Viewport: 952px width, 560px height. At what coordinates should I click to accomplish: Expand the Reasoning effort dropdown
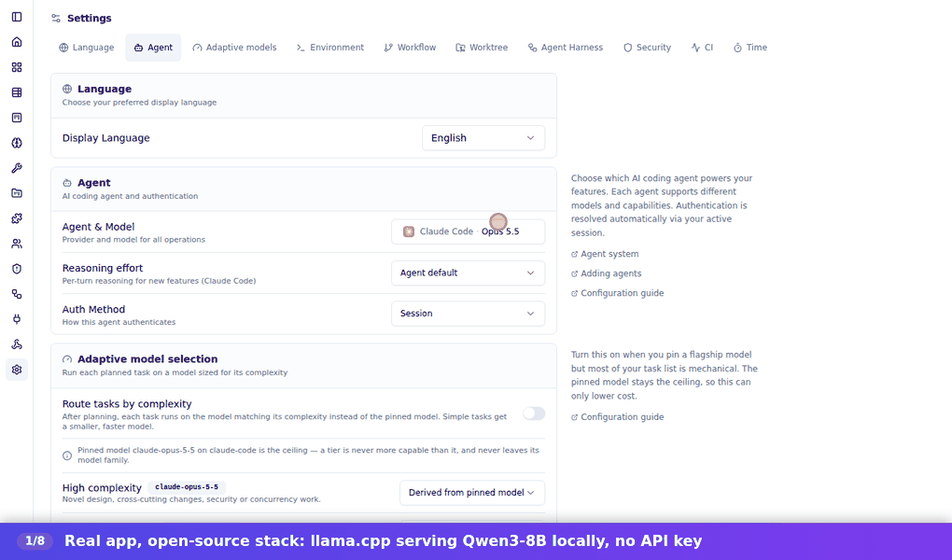pyautogui.click(x=469, y=273)
